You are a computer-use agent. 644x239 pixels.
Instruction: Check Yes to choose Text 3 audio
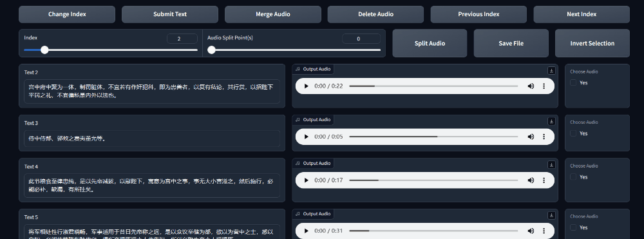point(573,133)
